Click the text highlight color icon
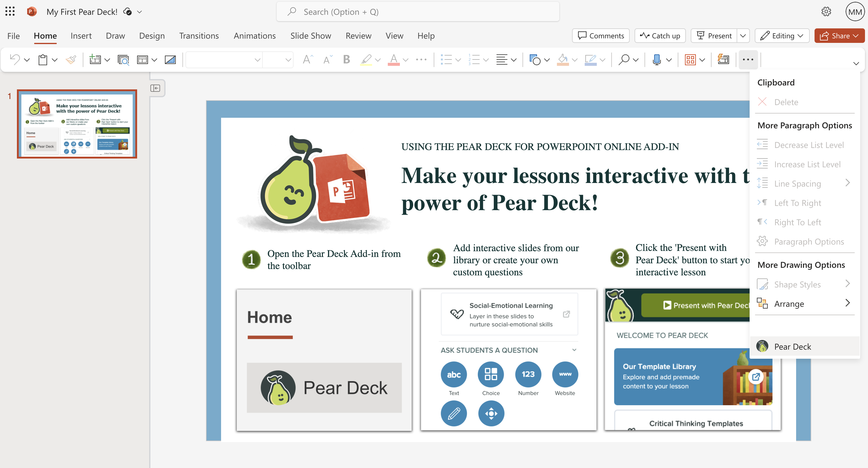The image size is (868, 468). 366,60
